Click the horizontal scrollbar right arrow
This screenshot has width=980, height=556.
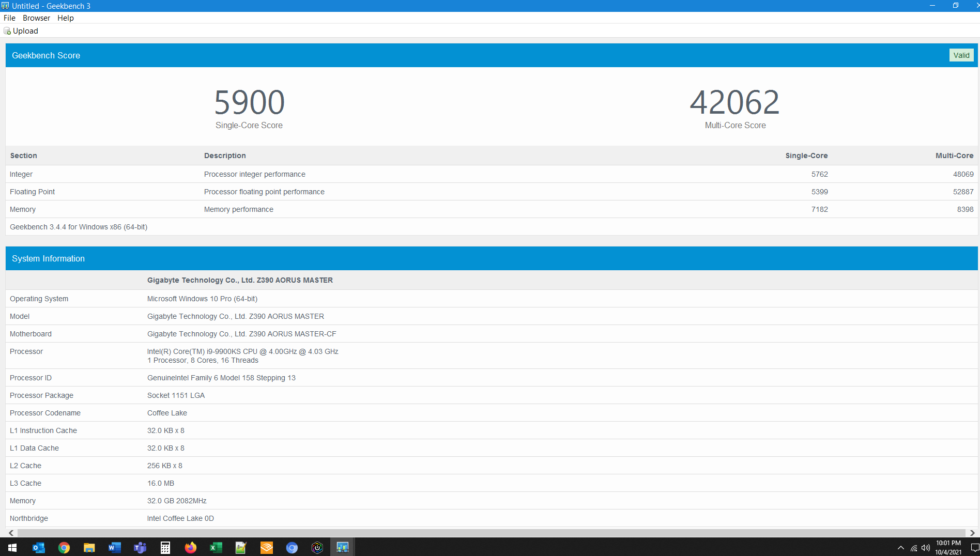[x=972, y=533]
